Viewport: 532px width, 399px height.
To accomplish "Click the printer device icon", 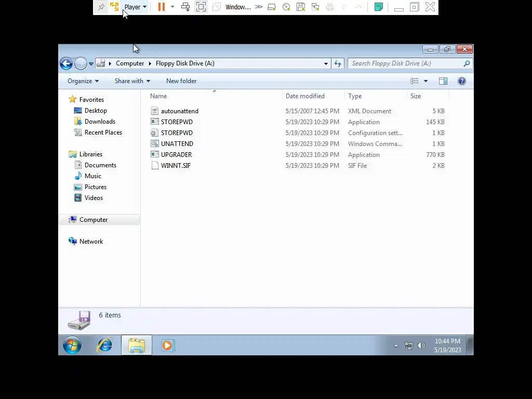I will pyautogui.click(x=330, y=7).
